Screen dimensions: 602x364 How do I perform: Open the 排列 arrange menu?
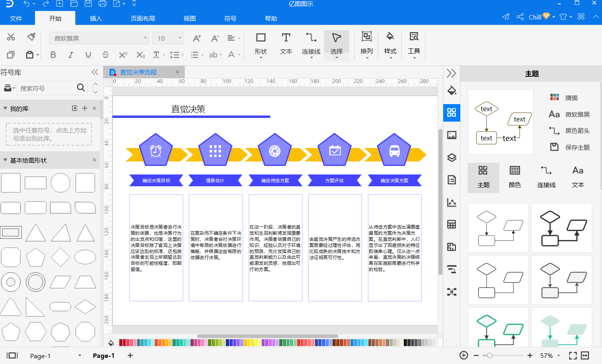pos(367,44)
